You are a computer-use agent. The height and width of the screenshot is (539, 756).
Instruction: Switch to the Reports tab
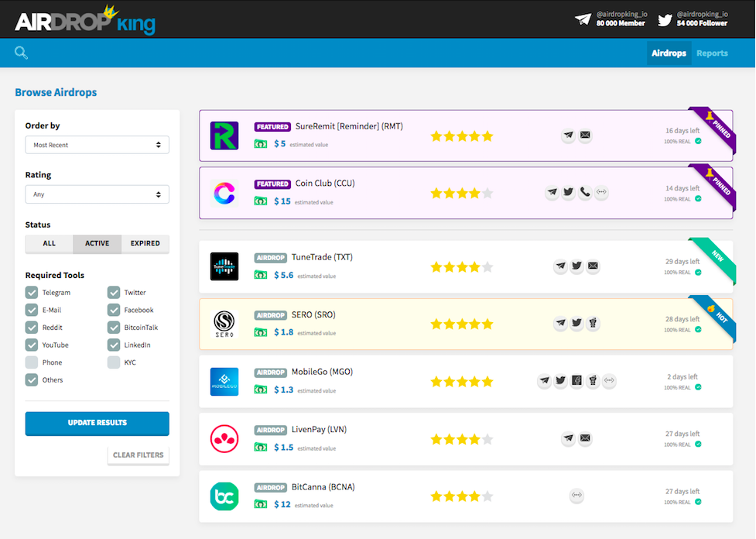pos(712,53)
